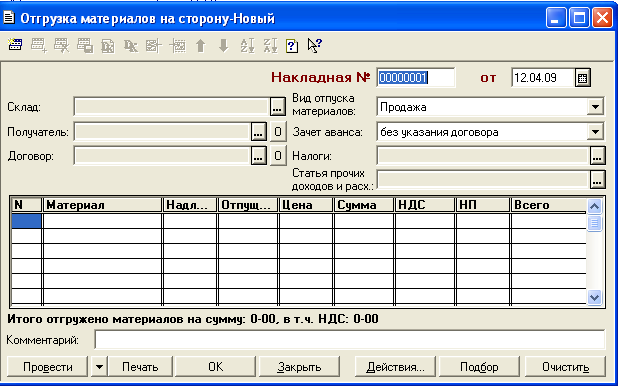Click the Add row toolbar icon with plus

pos(39,45)
